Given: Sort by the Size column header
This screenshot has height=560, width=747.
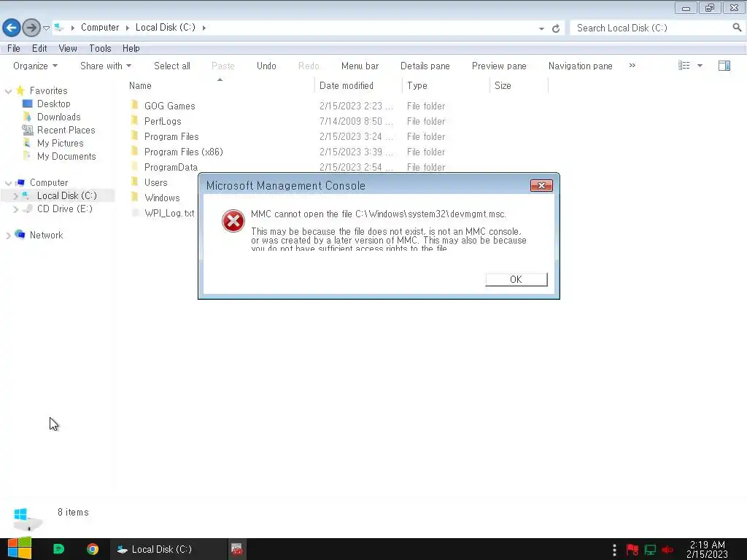Looking at the screenshot, I should click(503, 86).
